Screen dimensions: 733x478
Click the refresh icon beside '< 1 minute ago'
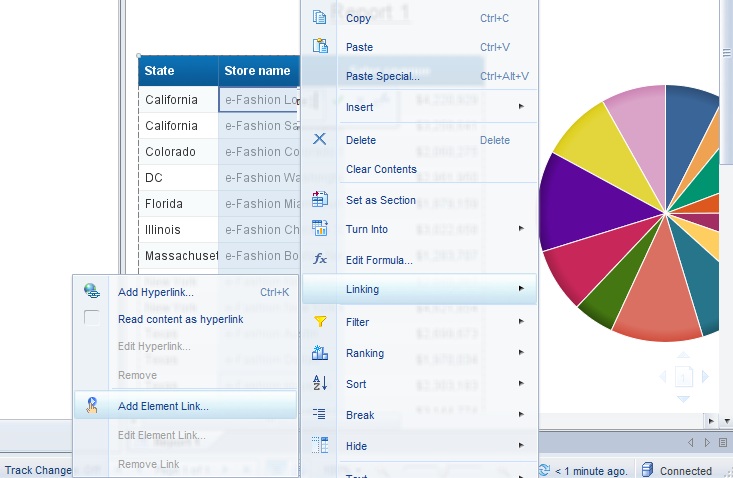(544, 470)
